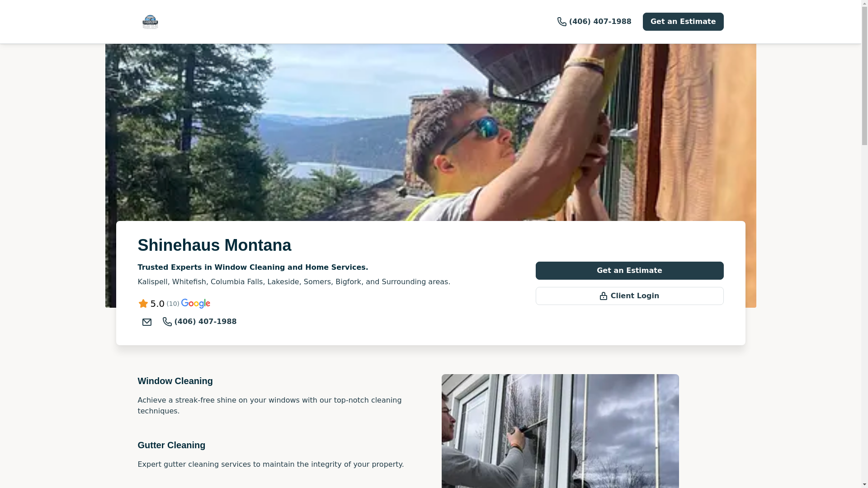Screen dimensions: 868x488
Task: Open the 5.0 Google reviews rating
Action: pyautogui.click(x=174, y=304)
